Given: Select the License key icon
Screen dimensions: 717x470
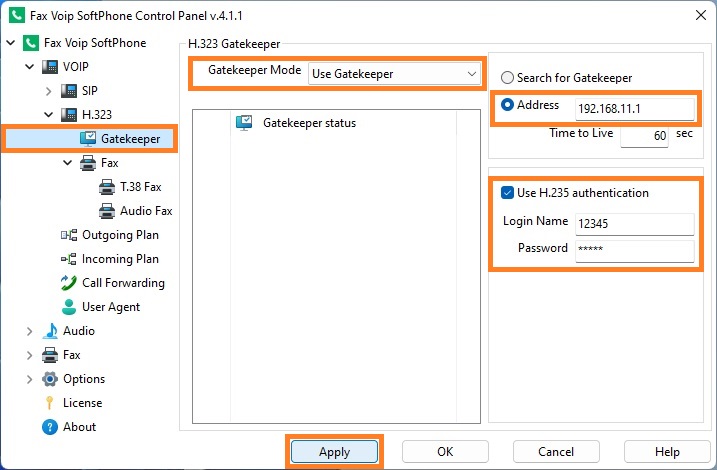Looking at the screenshot, I should pos(49,403).
